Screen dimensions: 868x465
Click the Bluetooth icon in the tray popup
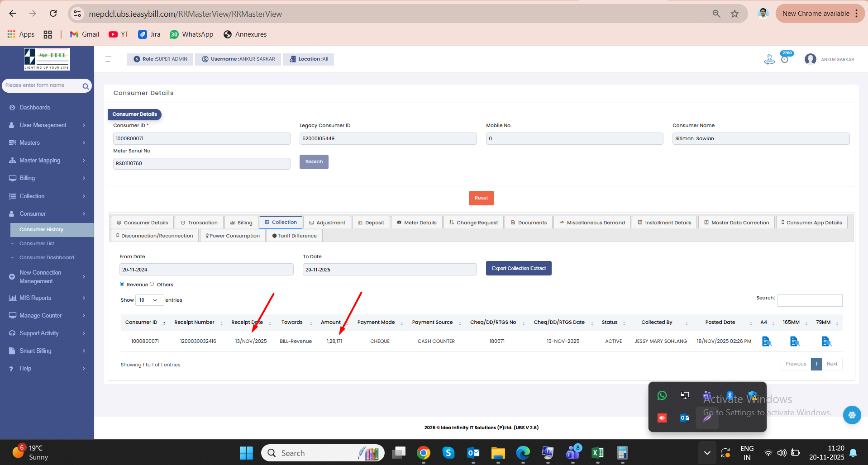pyautogui.click(x=730, y=396)
